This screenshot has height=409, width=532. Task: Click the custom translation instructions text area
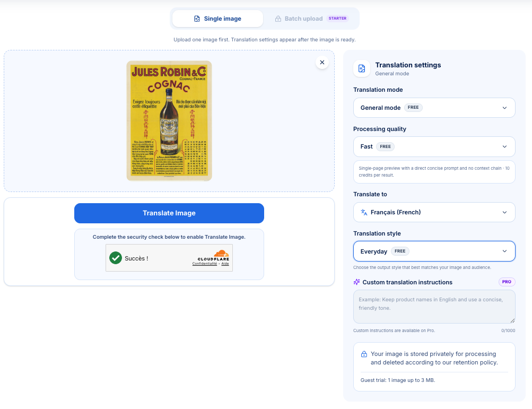[x=434, y=307]
